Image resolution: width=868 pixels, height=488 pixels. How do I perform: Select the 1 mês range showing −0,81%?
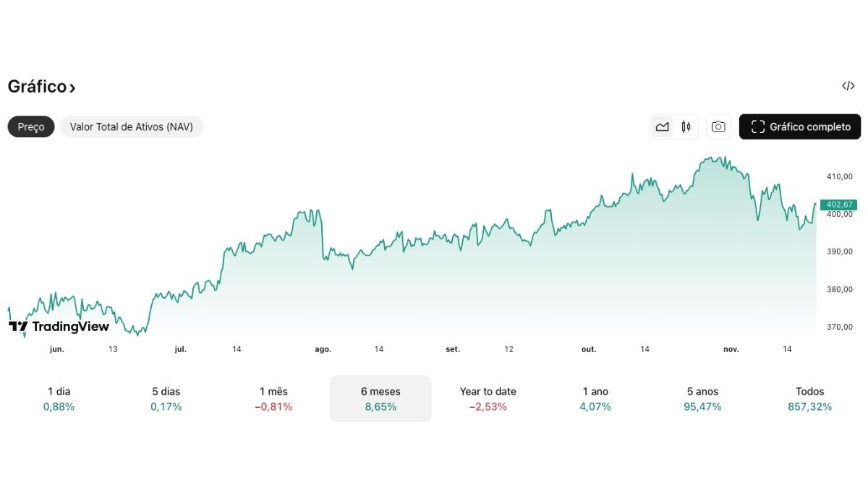click(x=273, y=398)
